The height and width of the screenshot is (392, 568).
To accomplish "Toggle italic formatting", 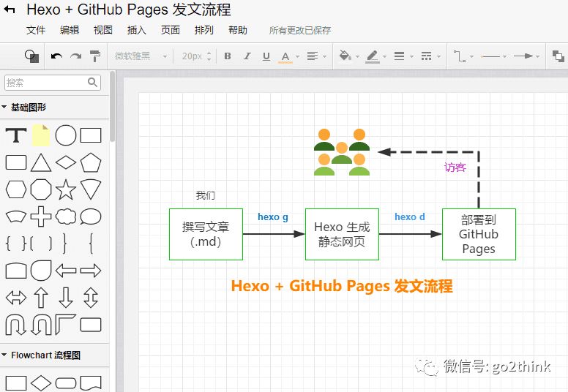I will pos(247,56).
